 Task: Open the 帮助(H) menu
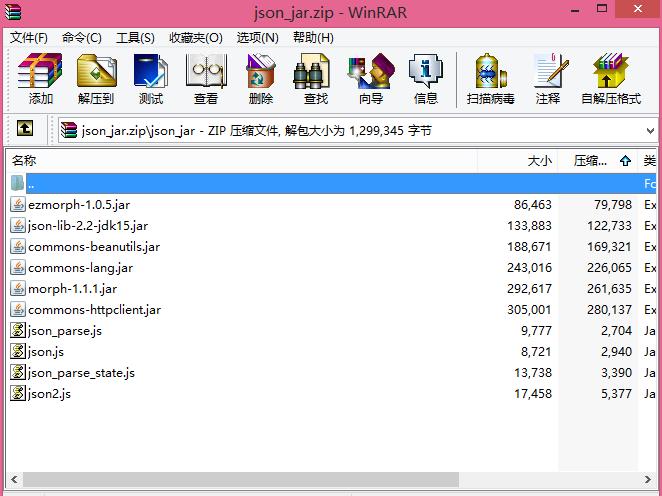pos(313,38)
